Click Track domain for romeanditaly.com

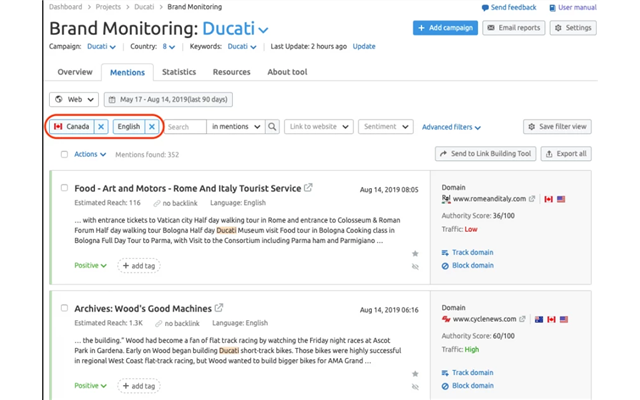pyautogui.click(x=472, y=252)
